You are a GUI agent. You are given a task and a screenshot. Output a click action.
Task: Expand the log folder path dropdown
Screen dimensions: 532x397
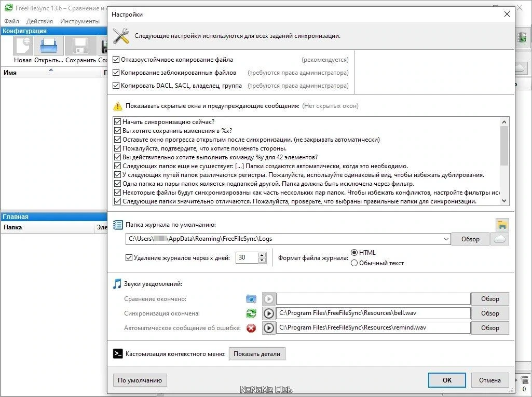pyautogui.click(x=446, y=239)
